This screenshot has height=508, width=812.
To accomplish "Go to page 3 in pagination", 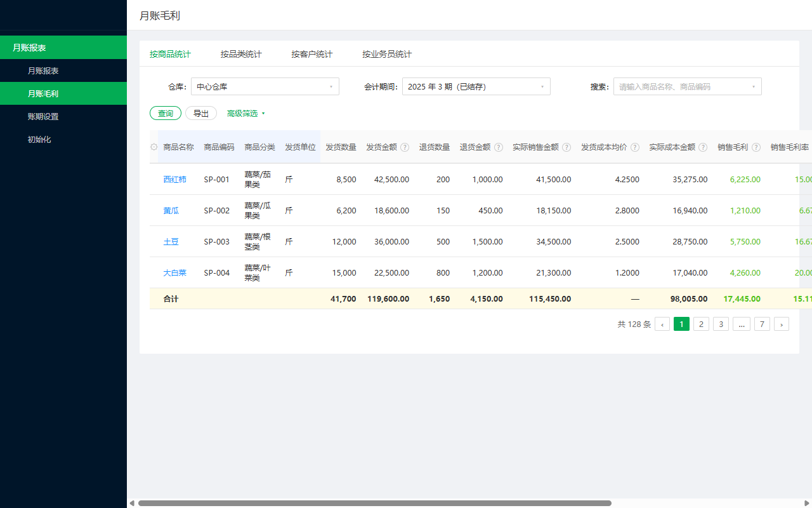I will (721, 324).
